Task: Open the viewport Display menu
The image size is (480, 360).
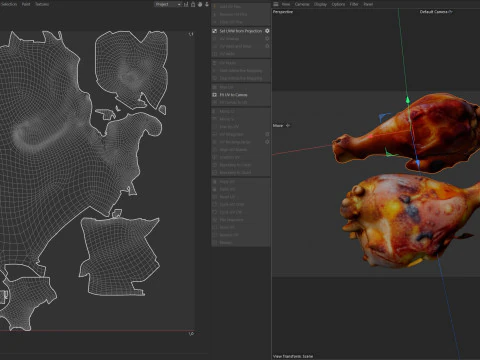Action: (x=320, y=4)
